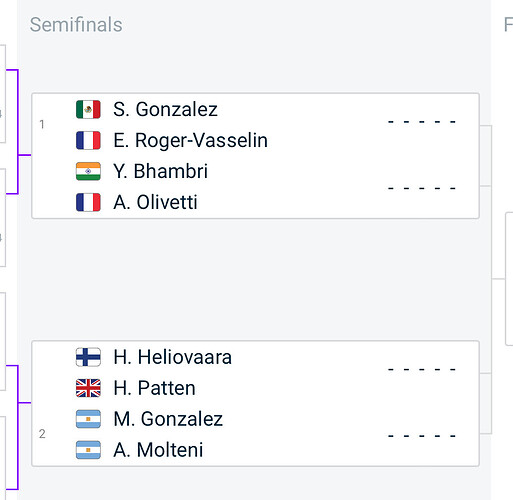Viewport: 513px width, 500px height.
Task: Open E. Roger-Vasselin player name
Action: 190,140
